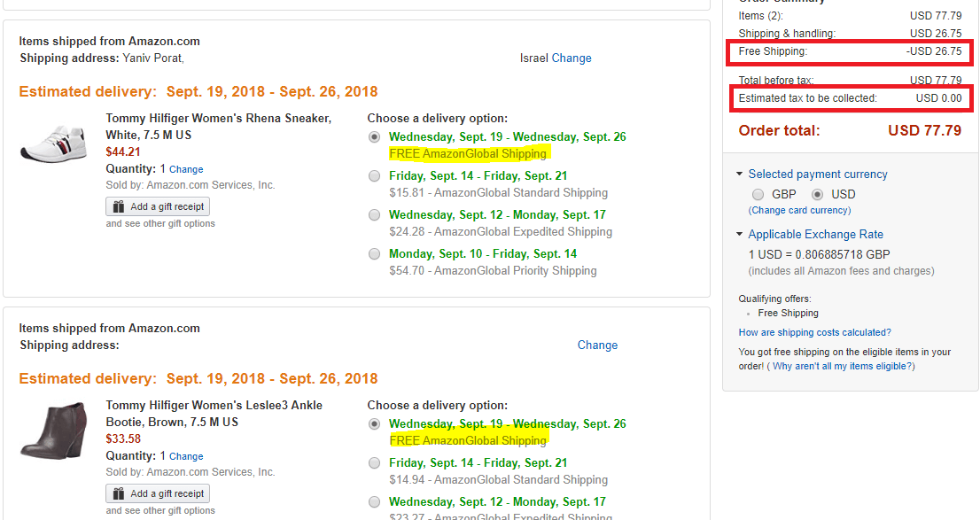The width and height of the screenshot is (980, 520).
Task: Choose $24.28 AmazonGlobal Expedited Shipping for sneaker
Action: 375,214
